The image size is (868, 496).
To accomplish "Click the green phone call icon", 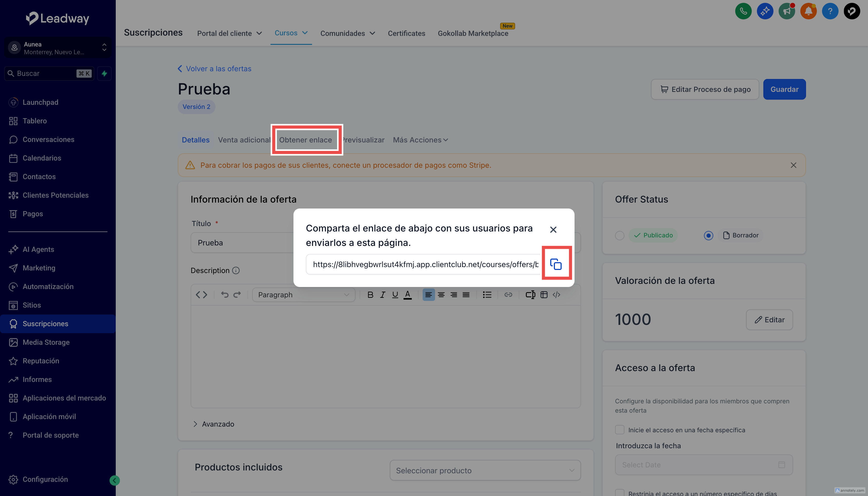I will (743, 11).
